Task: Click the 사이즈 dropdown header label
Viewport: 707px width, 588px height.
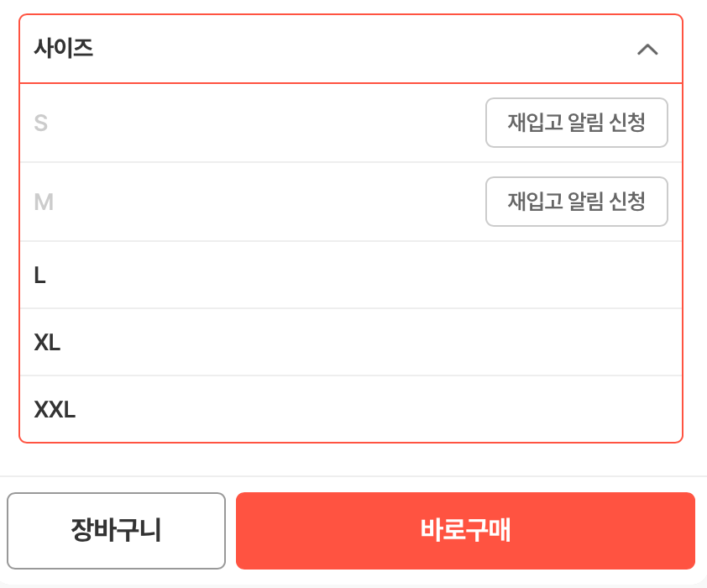Action: 64,49
